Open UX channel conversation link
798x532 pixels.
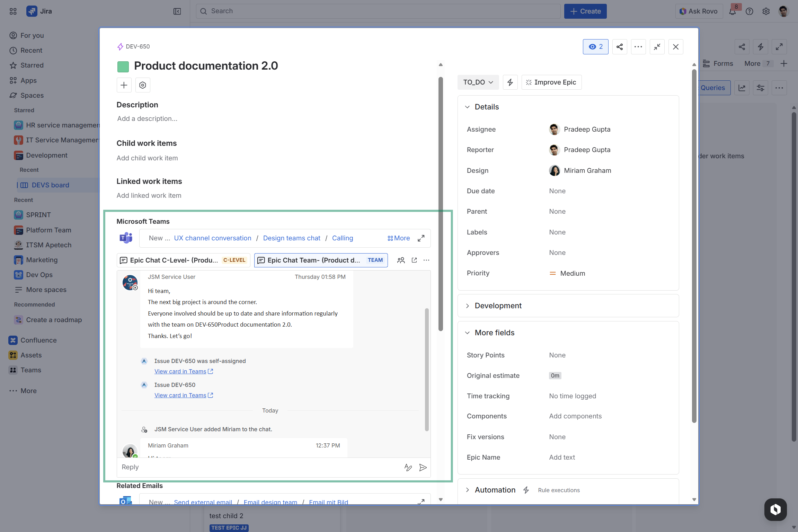212,238
